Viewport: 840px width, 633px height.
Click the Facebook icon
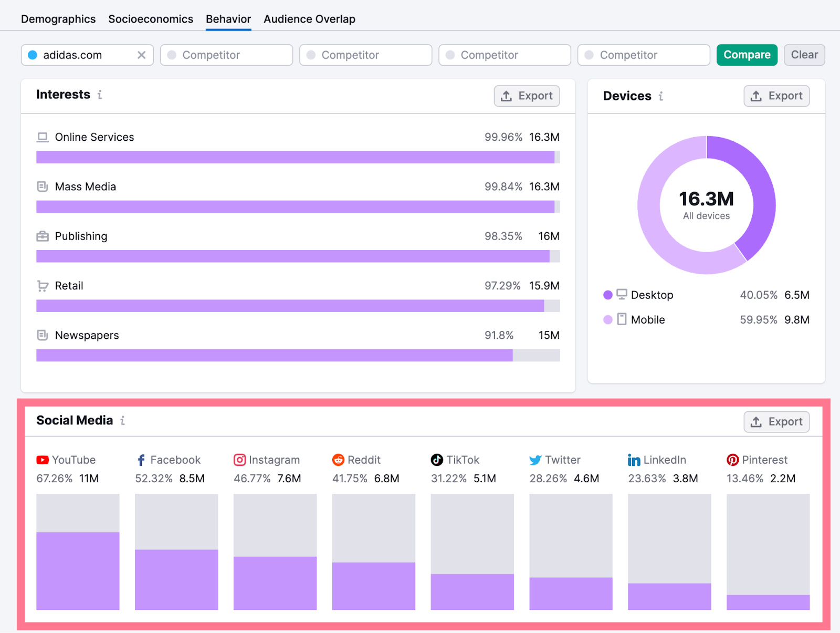[x=141, y=460]
